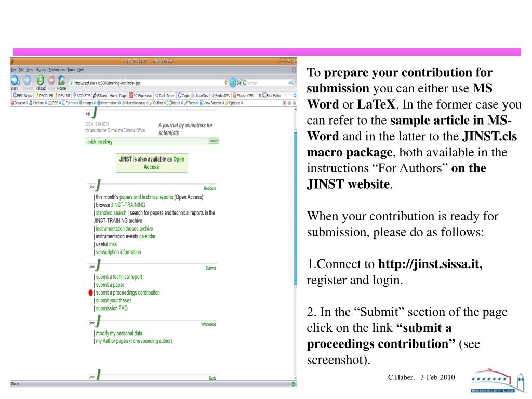Open the PROD: BR bookmark
This screenshot has height=399, width=532.
(45, 96)
